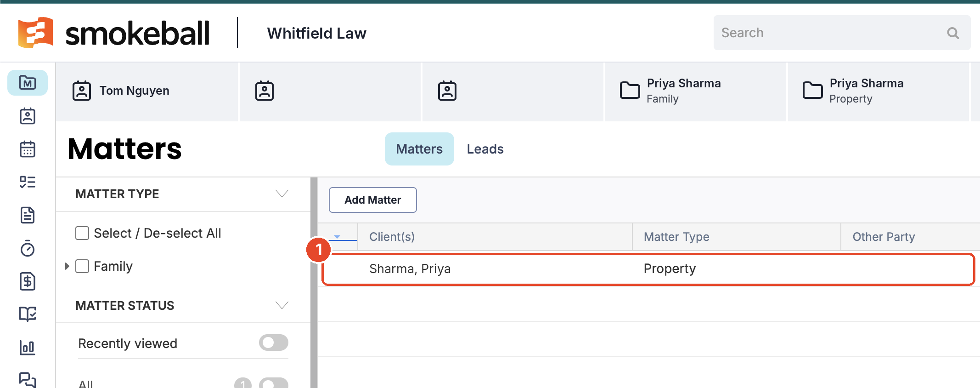Open the Calendar icon in sidebar
This screenshot has height=388, width=980.
pos(28,149)
